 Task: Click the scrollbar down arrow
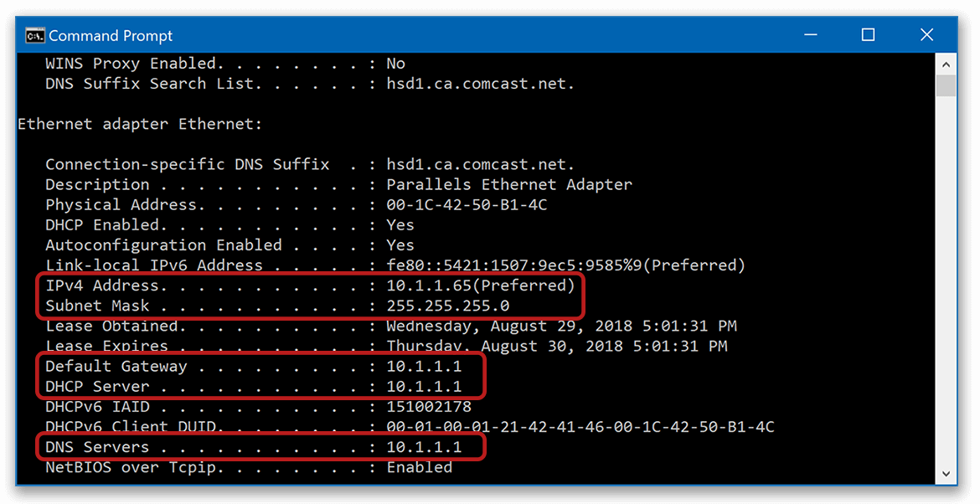tap(946, 473)
